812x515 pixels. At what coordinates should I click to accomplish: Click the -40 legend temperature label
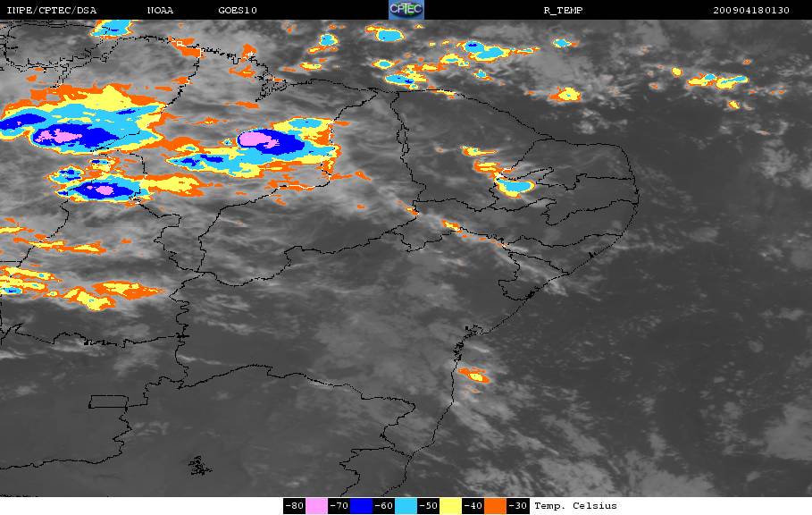tap(473, 506)
